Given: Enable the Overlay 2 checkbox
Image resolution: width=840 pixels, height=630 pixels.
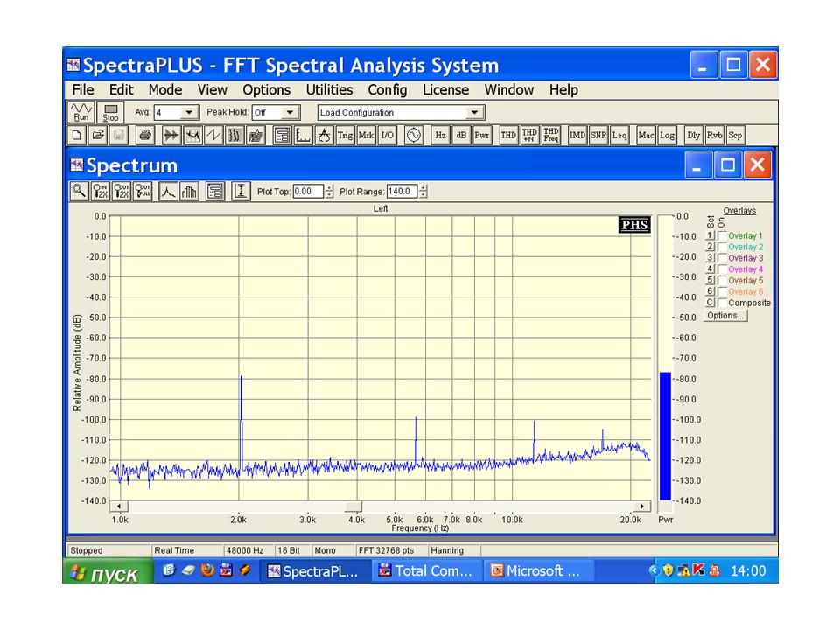Looking at the screenshot, I should (722, 248).
